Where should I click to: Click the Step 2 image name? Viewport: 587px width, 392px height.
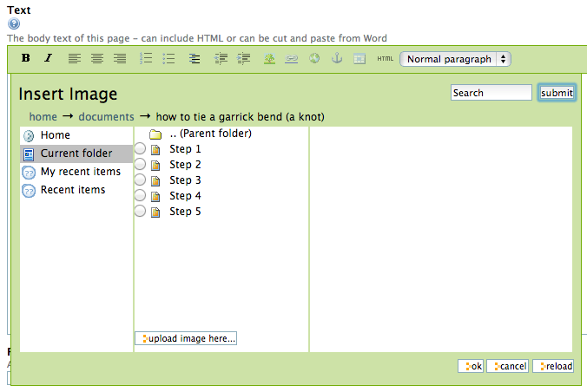coord(185,165)
